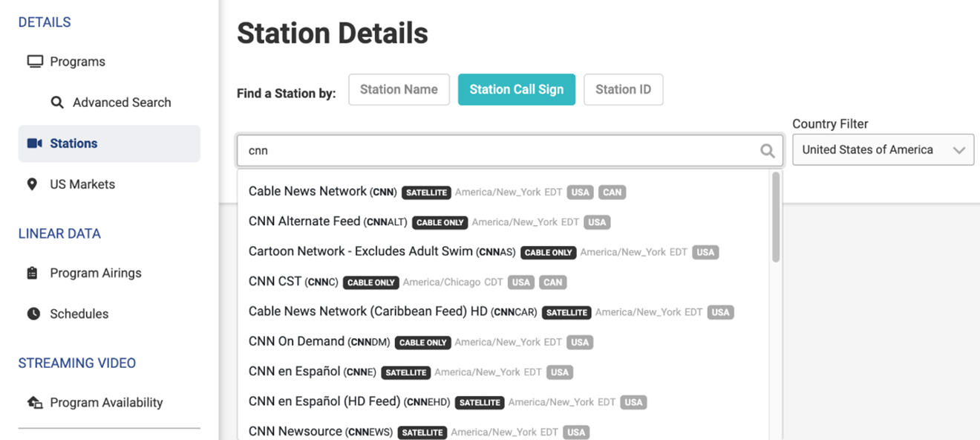Select Station Call Sign search mode
This screenshot has height=440, width=980.
tap(516, 90)
